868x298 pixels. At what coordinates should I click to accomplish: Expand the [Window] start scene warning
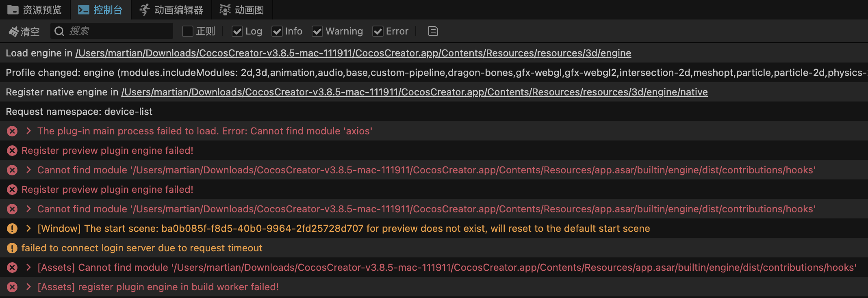(x=28, y=228)
